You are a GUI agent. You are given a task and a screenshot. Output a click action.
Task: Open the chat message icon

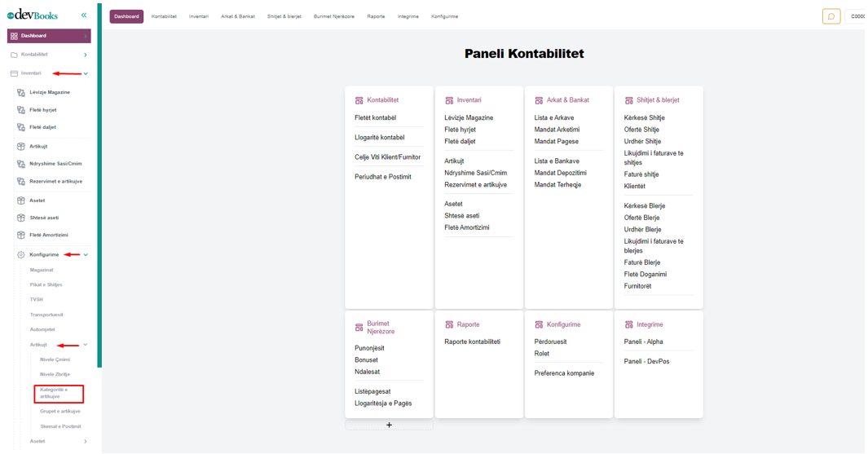[831, 16]
